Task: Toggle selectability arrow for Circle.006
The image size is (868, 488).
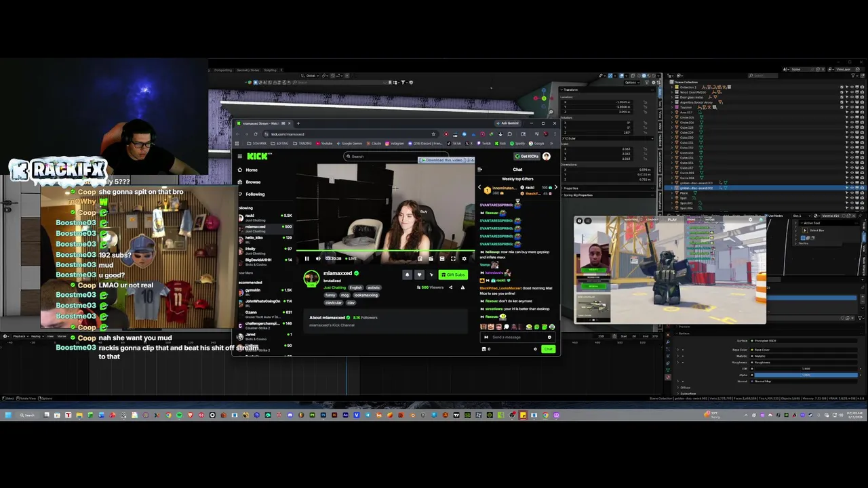Action: click(x=847, y=123)
